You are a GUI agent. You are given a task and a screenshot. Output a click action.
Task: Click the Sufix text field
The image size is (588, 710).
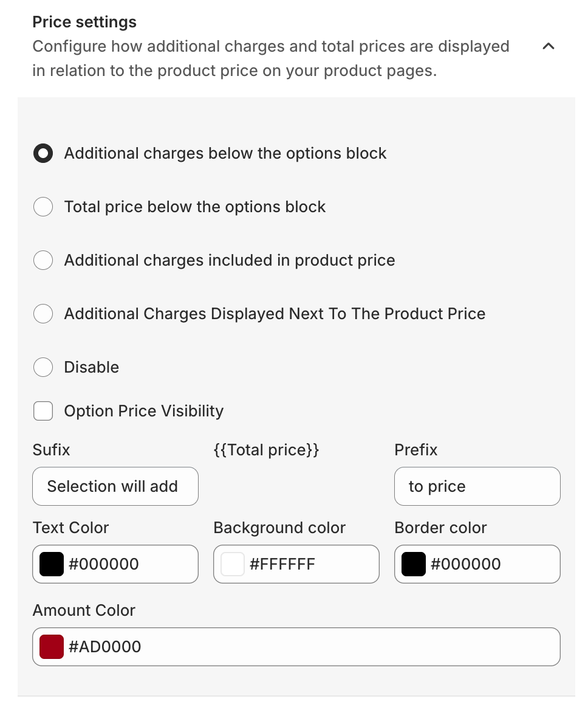(115, 486)
